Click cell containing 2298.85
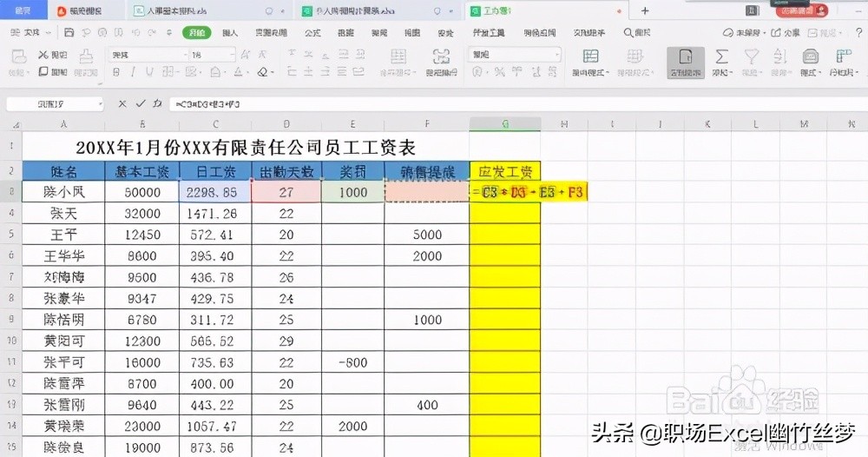868x457 pixels. (215, 192)
